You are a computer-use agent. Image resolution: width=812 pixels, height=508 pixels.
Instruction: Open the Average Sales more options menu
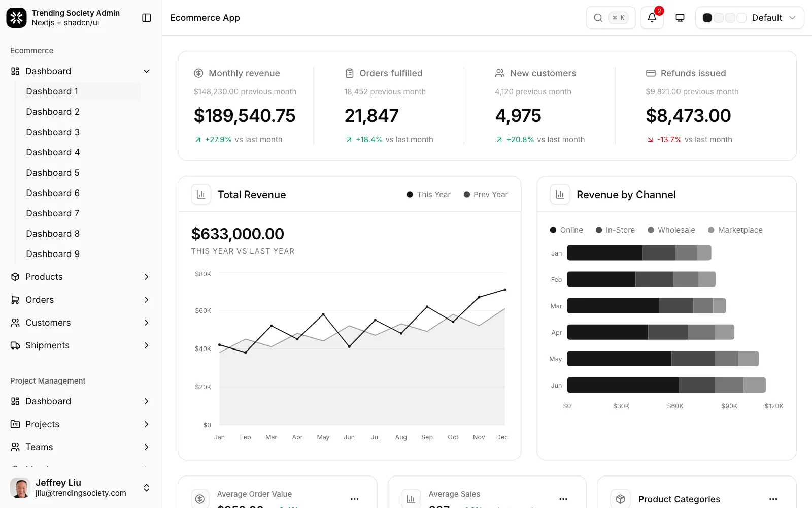coord(563,499)
